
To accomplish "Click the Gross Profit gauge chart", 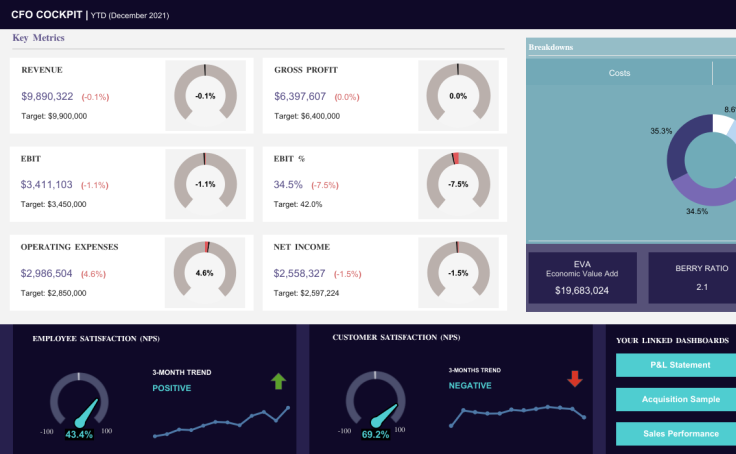I will coord(458,95).
